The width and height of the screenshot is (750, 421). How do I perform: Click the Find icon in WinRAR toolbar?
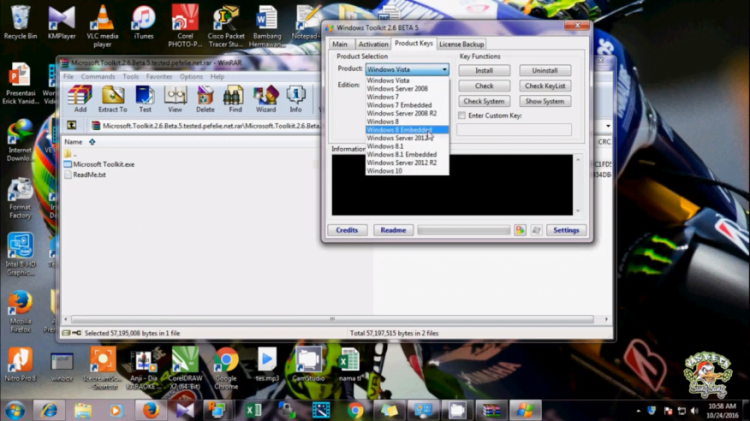click(x=235, y=99)
